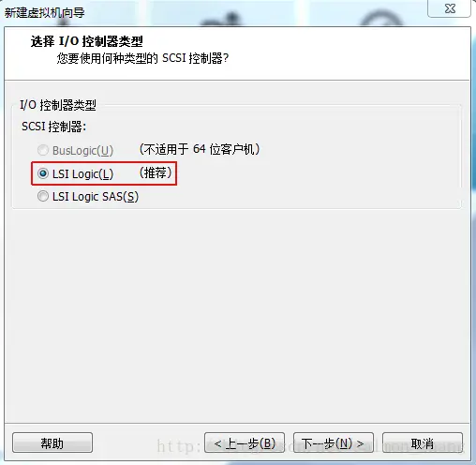Click the empty gray area below the group box

[x=237, y=312]
